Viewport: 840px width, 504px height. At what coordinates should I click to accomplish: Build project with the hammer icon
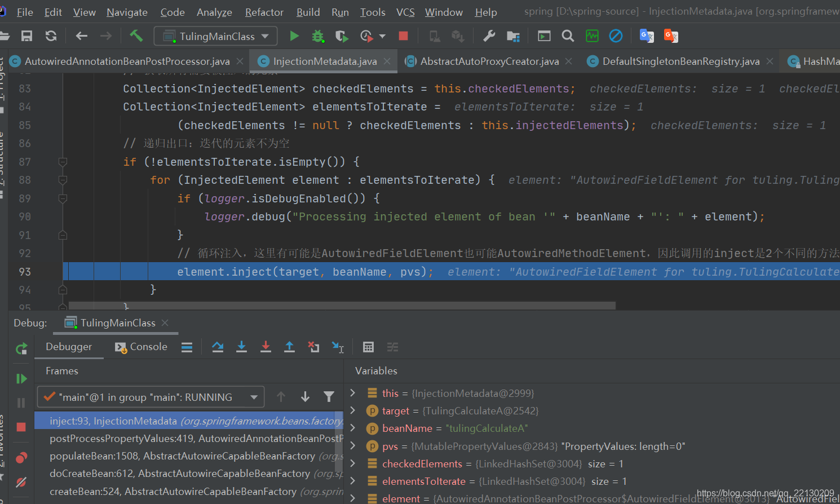coord(136,36)
